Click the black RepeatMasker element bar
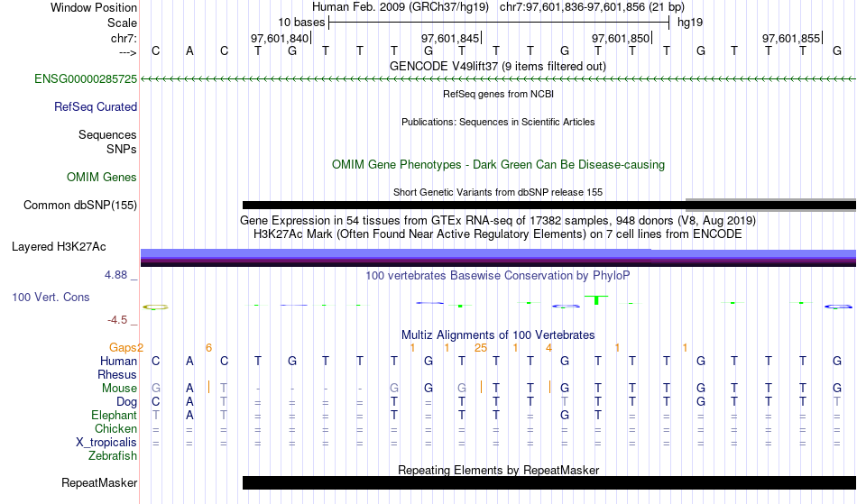857x504 pixels. point(549,482)
